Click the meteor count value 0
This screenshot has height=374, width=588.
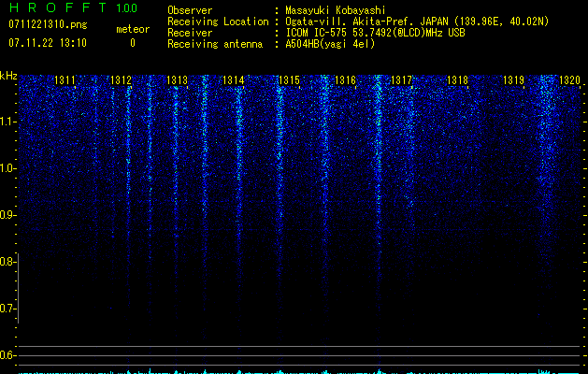[133, 43]
